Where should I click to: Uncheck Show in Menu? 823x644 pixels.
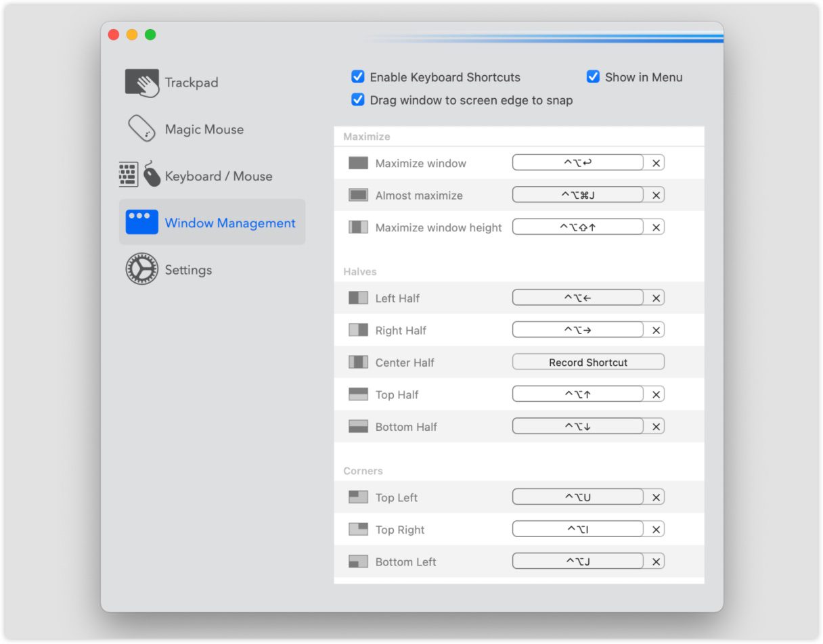click(x=593, y=77)
